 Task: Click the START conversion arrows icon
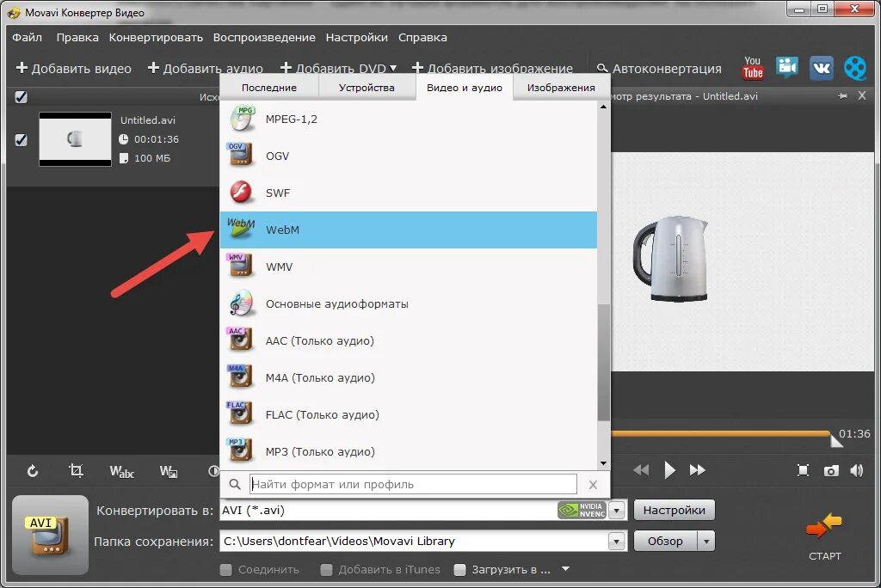point(823,527)
